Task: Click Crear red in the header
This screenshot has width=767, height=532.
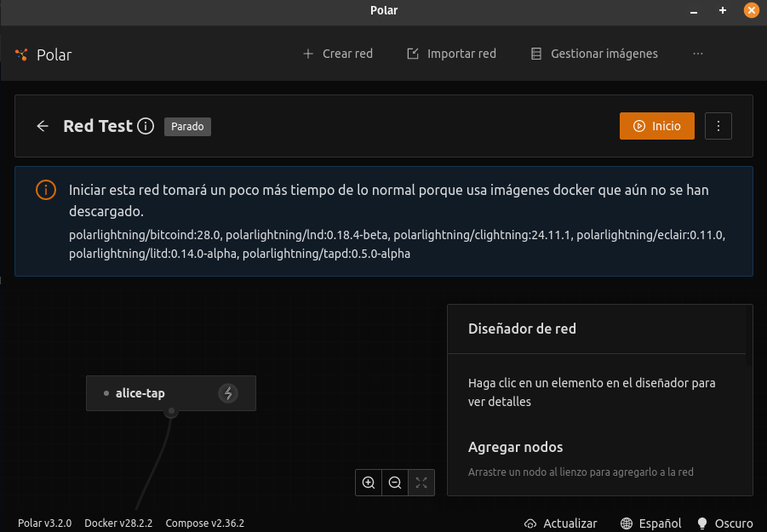Action: pyautogui.click(x=338, y=54)
